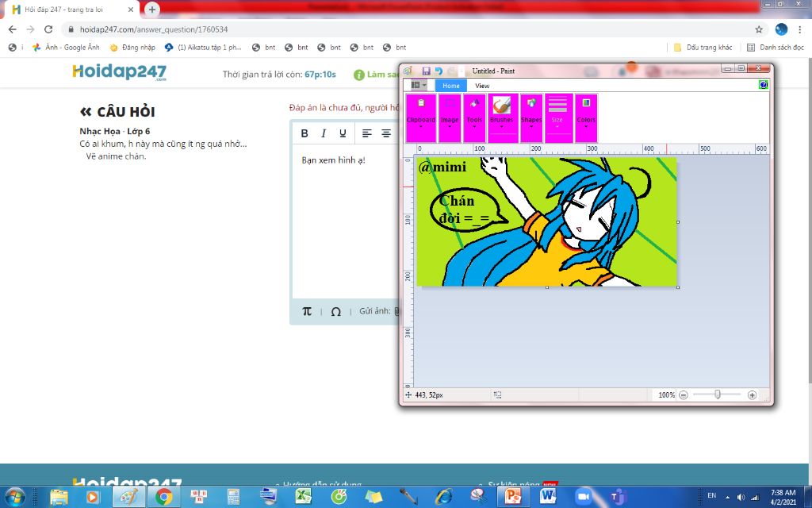This screenshot has width=812, height=508.
Task: Reload the page in Chrome
Action: (48, 29)
